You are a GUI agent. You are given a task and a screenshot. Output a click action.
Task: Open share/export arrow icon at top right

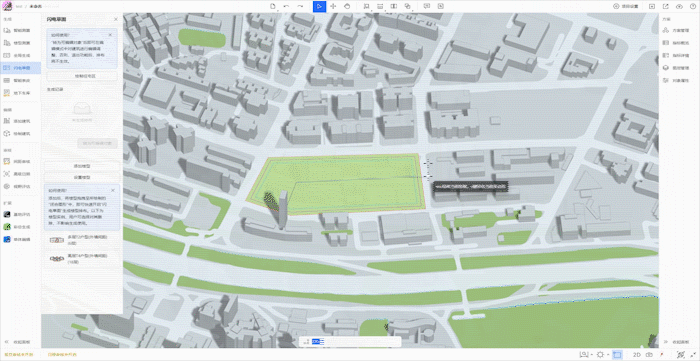click(x=665, y=6)
